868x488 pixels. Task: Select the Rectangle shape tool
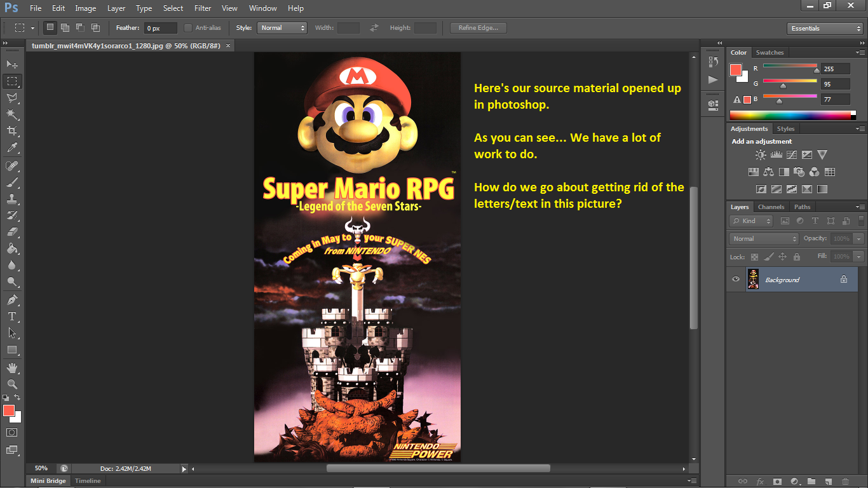click(12, 349)
